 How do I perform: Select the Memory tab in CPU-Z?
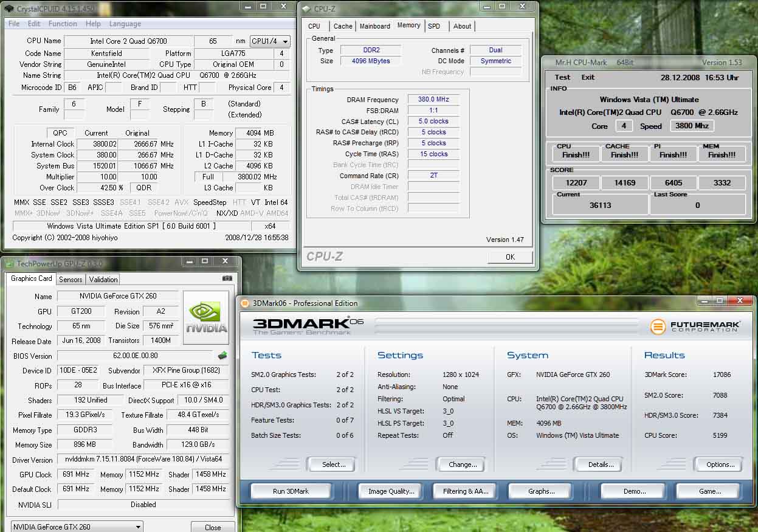click(x=408, y=26)
